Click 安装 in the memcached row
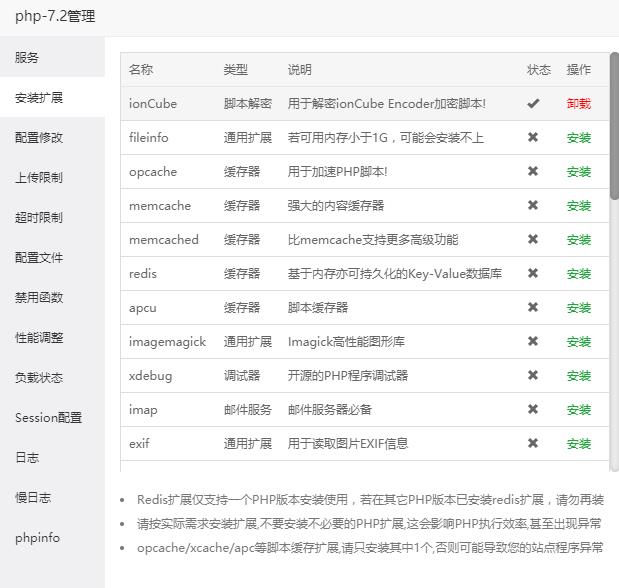 [579, 240]
